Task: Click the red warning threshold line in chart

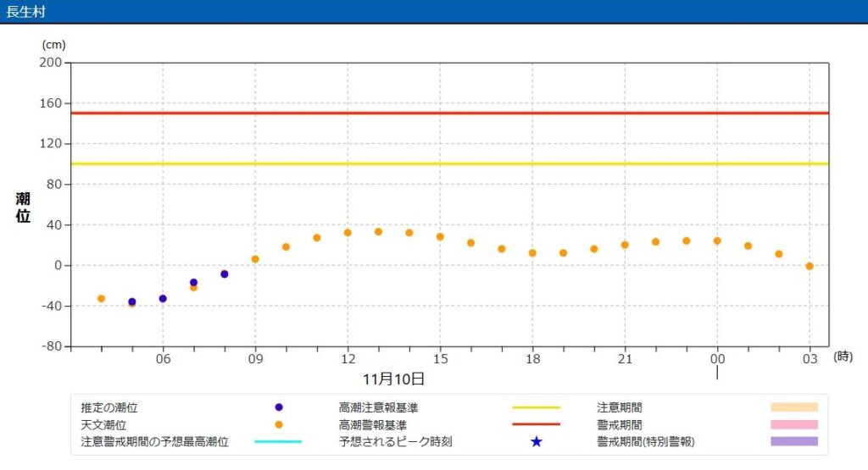Action: pos(449,113)
